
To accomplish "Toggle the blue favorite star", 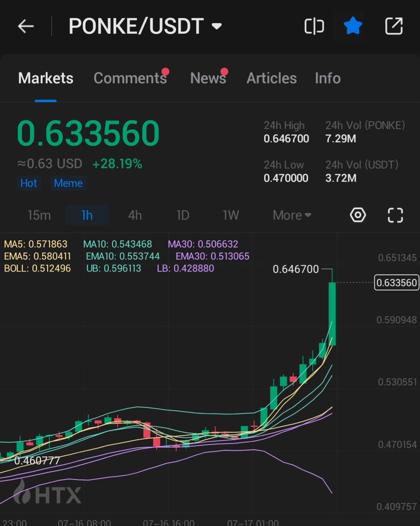I will point(353,26).
